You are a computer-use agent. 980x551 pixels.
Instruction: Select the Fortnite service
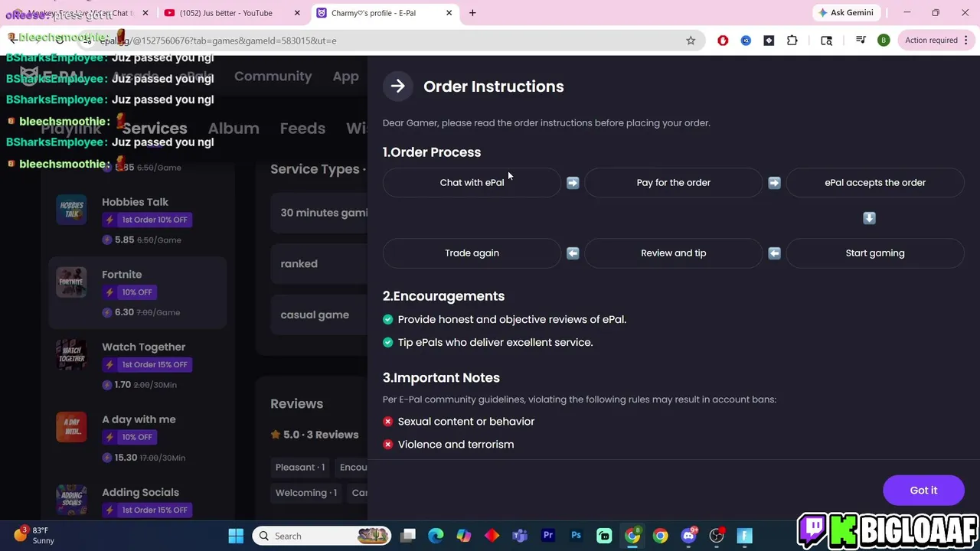[138, 293]
